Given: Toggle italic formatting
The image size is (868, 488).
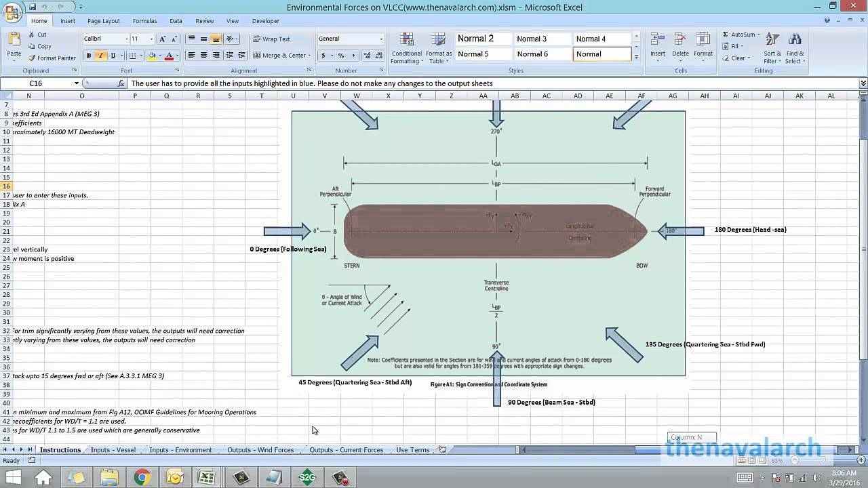Looking at the screenshot, I should (100, 56).
